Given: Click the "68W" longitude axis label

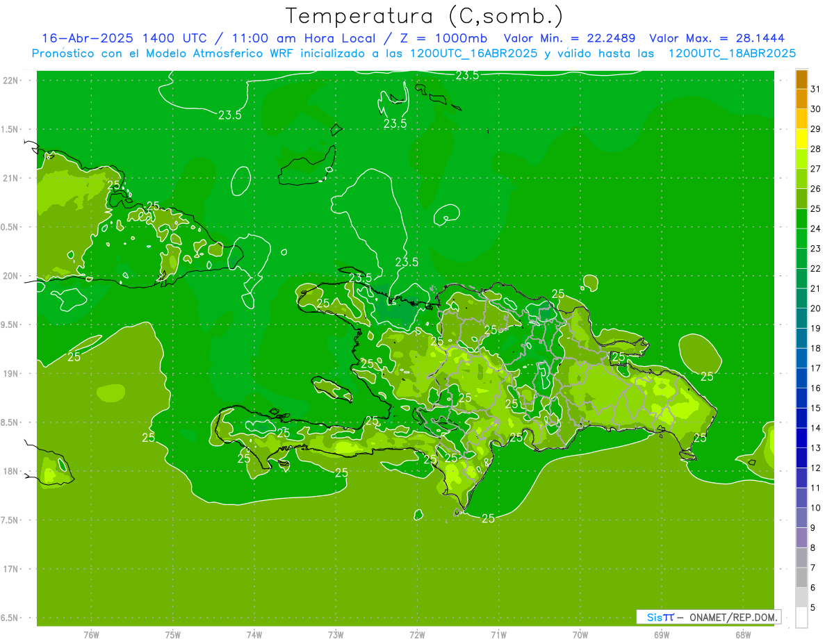Looking at the screenshot, I should point(743,635).
